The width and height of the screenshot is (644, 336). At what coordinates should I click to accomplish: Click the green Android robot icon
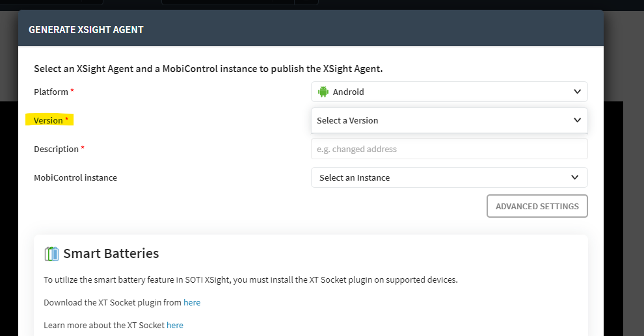(x=323, y=92)
